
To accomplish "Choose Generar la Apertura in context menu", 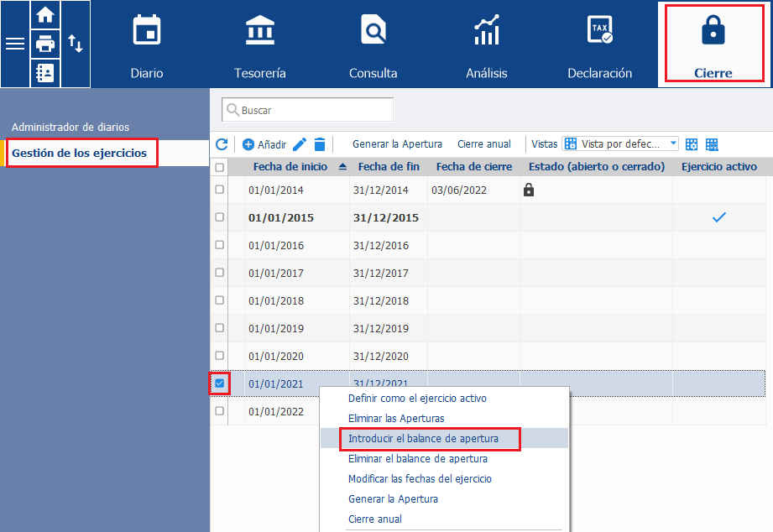I will pyautogui.click(x=393, y=499).
